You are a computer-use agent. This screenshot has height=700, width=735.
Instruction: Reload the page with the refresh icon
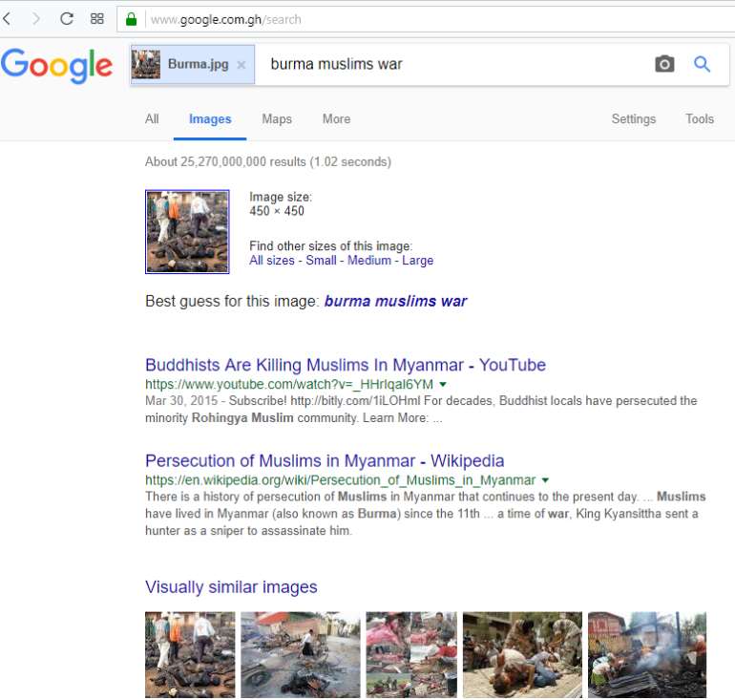point(67,19)
